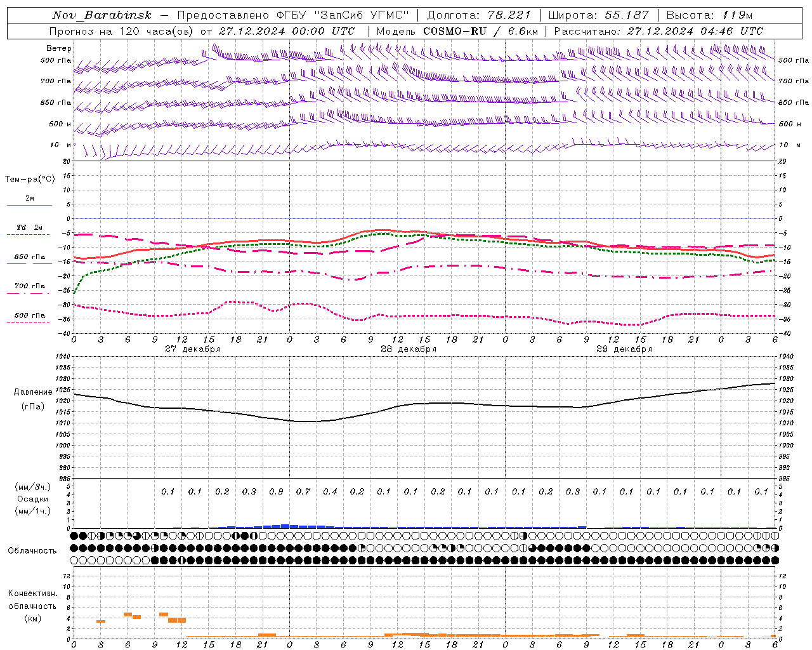812x650 pixels.
Task: Click the precipitation value "0.9"
Action: click(276, 491)
